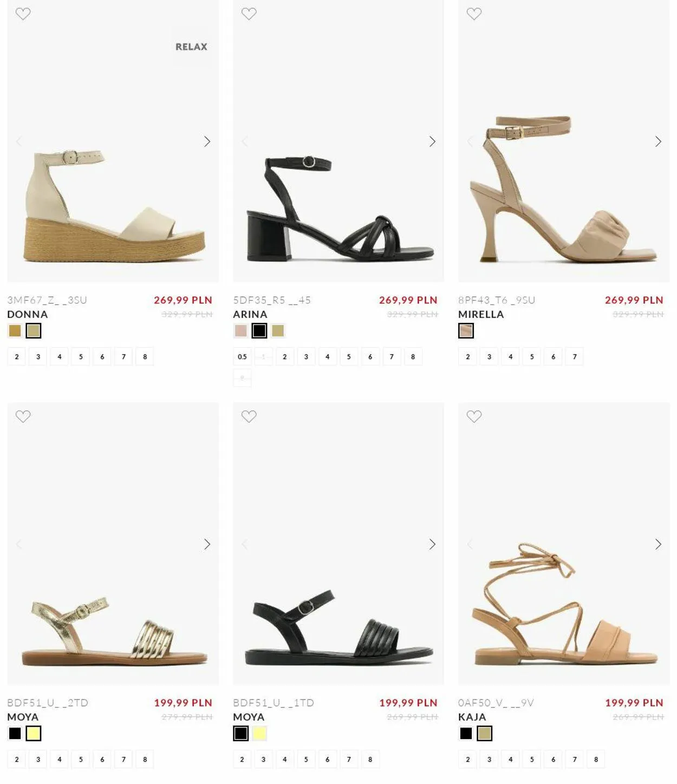Open the DONNA product name link
Viewport: 677px width, 784px height.
28,314
